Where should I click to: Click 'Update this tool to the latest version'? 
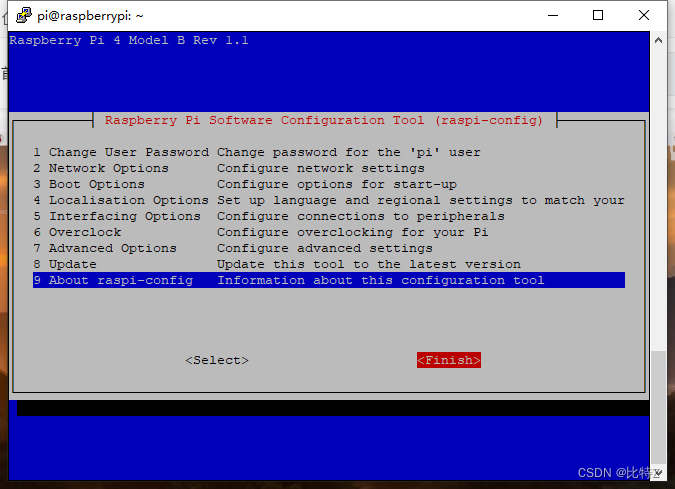369,264
